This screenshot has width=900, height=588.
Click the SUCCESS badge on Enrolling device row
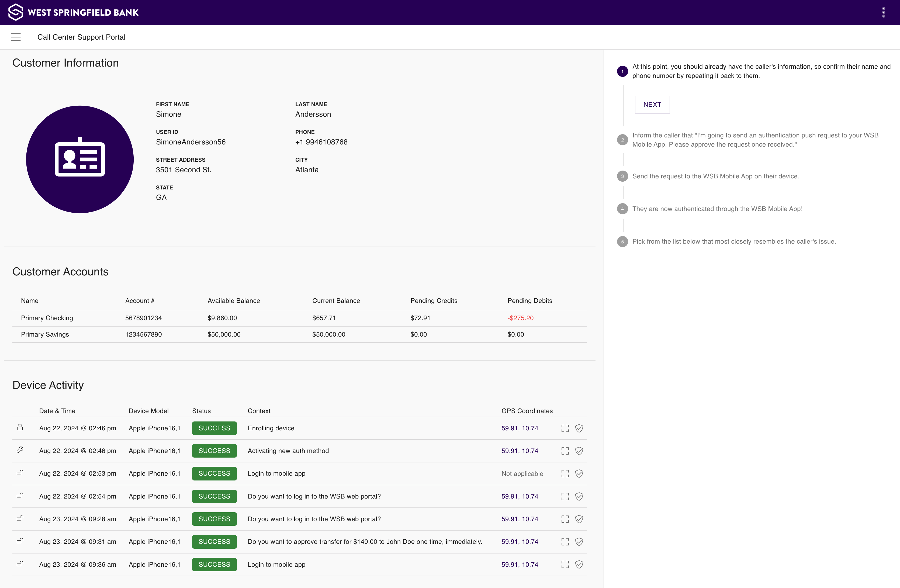tap(214, 428)
